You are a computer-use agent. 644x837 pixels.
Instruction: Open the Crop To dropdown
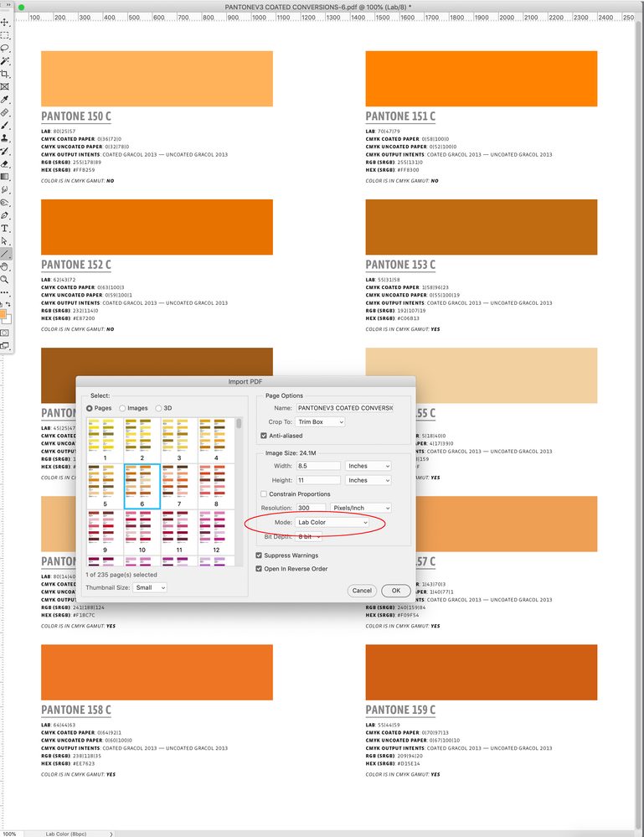[x=320, y=421]
